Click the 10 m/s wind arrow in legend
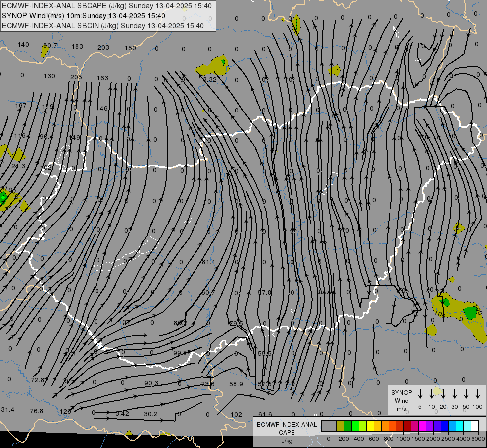Viewport: 487px width, 448px height. tap(431, 394)
